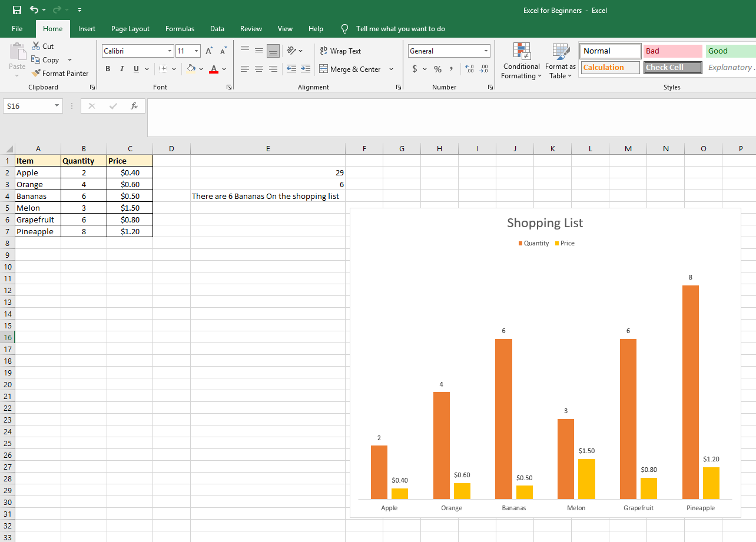The image size is (756, 542).
Task: Click the Decrease Font Size icon
Action: point(223,51)
